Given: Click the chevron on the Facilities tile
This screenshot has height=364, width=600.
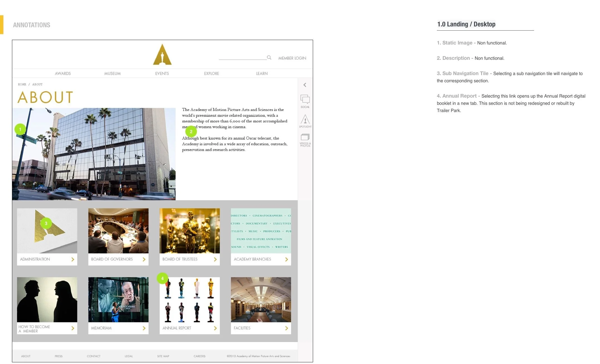Looking at the screenshot, I should pyautogui.click(x=286, y=328).
